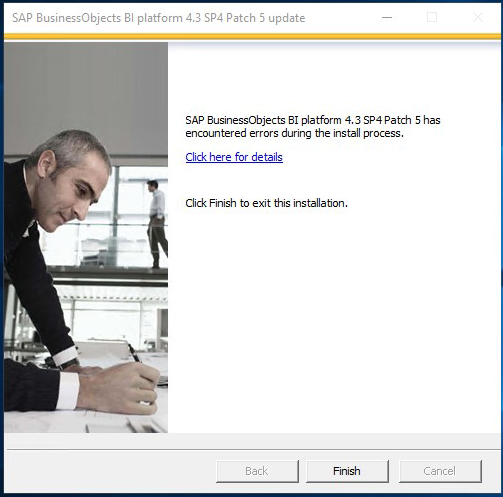Click the 'Click Finish to exit' instruction text
This screenshot has width=503, height=497.
(266, 203)
